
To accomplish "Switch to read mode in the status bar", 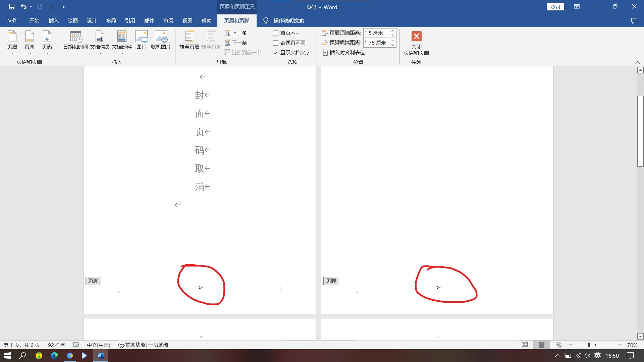I will coord(525,345).
